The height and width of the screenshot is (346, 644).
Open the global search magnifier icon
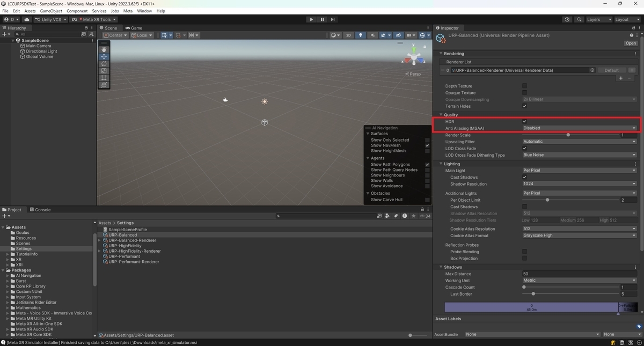tap(579, 19)
